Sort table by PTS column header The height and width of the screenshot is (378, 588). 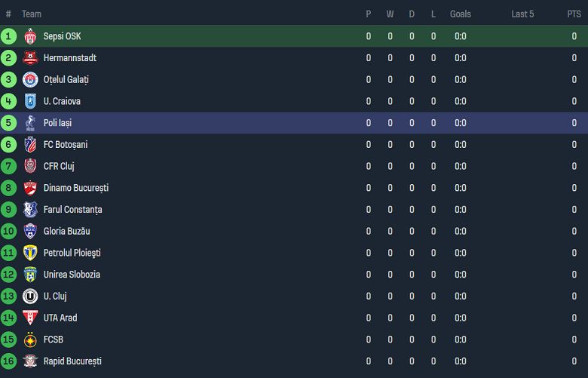(574, 14)
